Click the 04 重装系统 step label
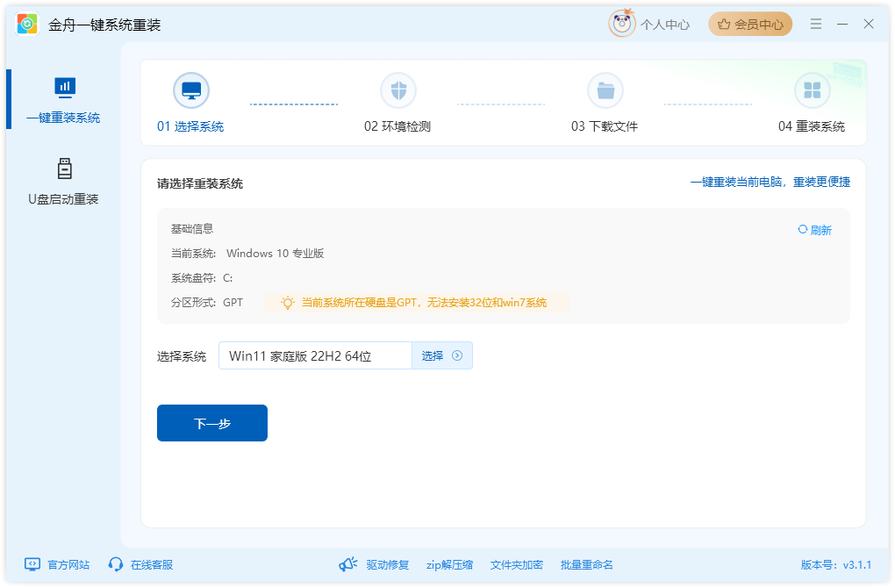Image resolution: width=895 pixels, height=588 pixels. [x=811, y=126]
